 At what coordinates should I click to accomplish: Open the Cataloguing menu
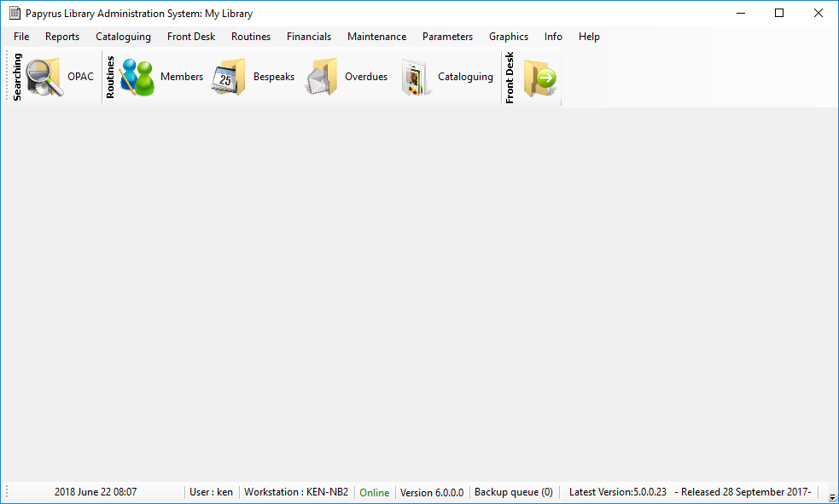pos(123,37)
